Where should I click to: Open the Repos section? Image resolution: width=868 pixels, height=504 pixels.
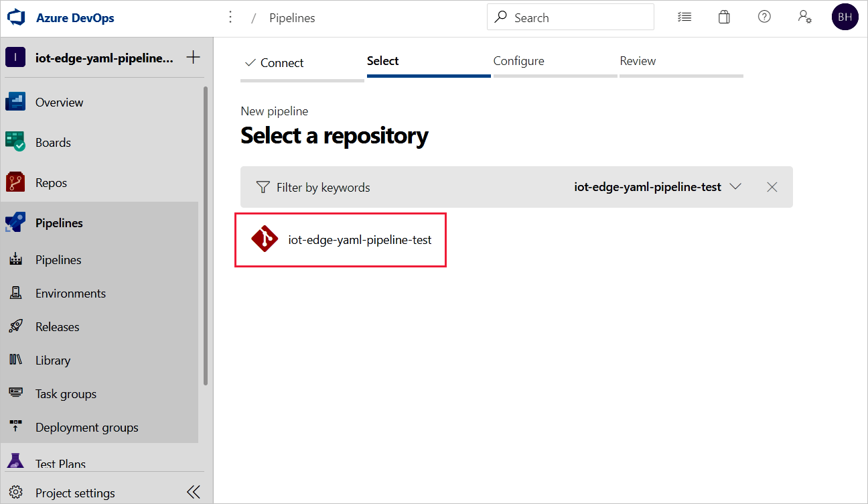click(x=51, y=182)
